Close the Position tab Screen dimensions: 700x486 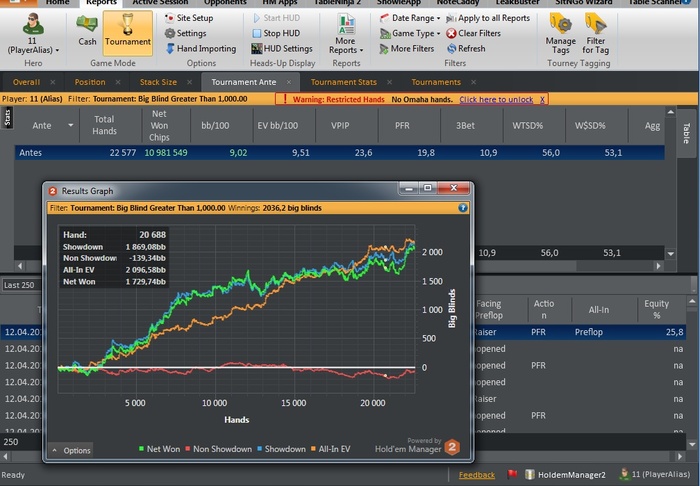118,82
